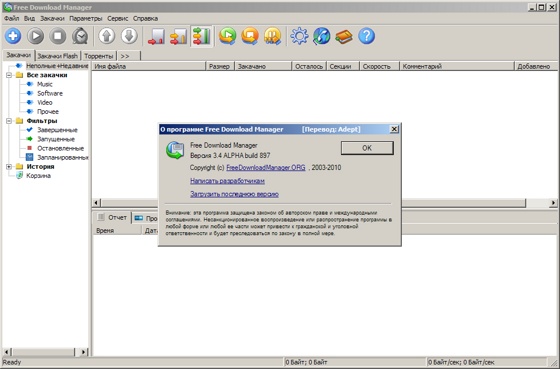Move download up with the up arrow icon

click(x=106, y=36)
